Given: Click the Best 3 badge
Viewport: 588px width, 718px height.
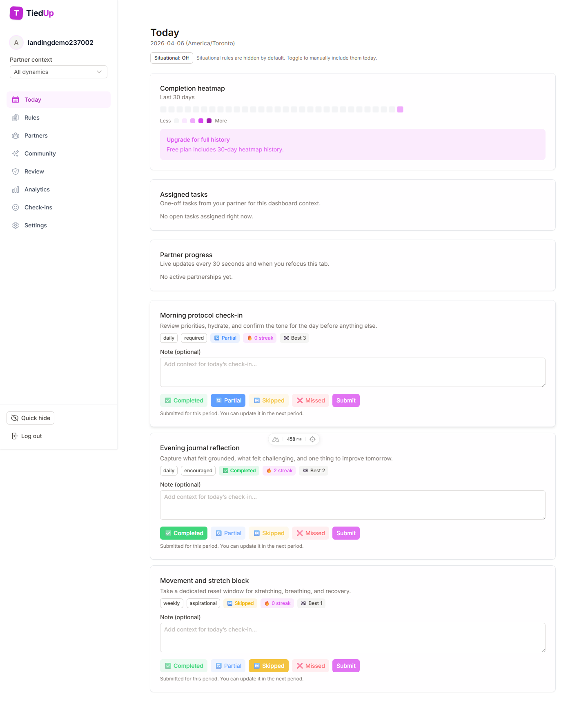Looking at the screenshot, I should click(294, 338).
